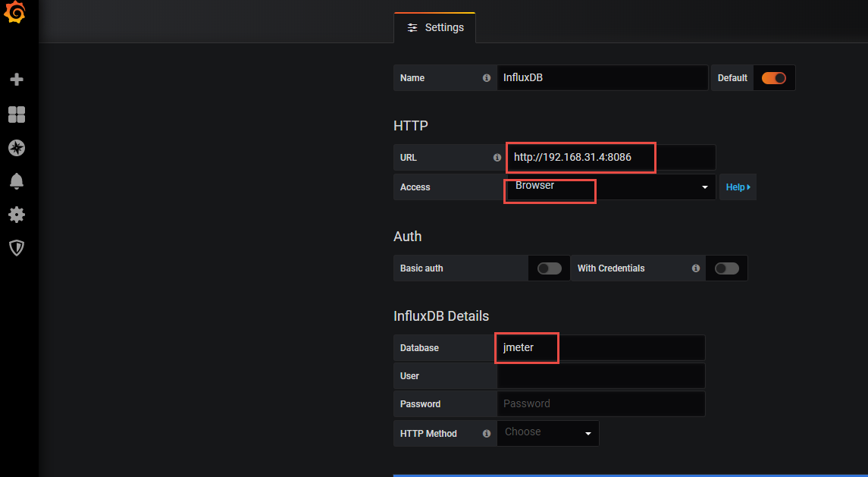The height and width of the screenshot is (477, 868).
Task: Open the Explore compass icon
Action: point(17,148)
